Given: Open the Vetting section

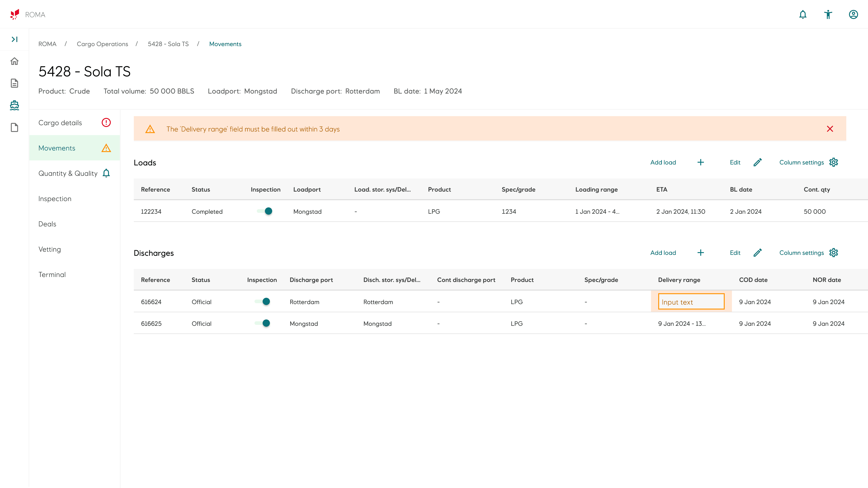Looking at the screenshot, I should tap(50, 249).
